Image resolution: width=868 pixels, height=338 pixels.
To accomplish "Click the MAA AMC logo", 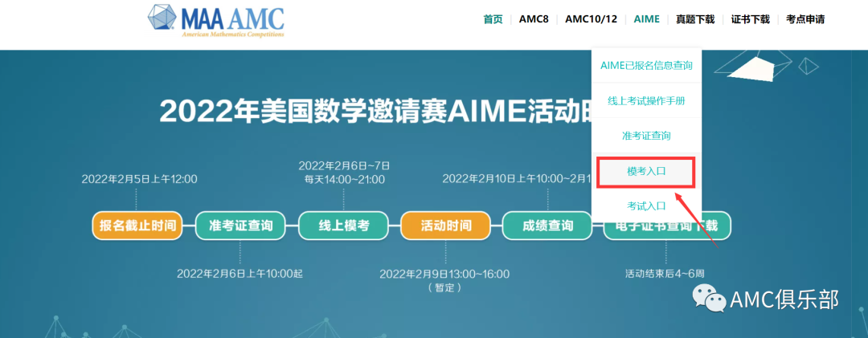I will click(216, 21).
